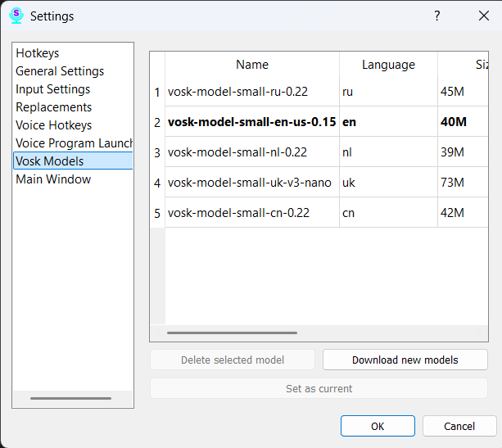
Task: Click the question mark help button
Action: click(x=437, y=16)
